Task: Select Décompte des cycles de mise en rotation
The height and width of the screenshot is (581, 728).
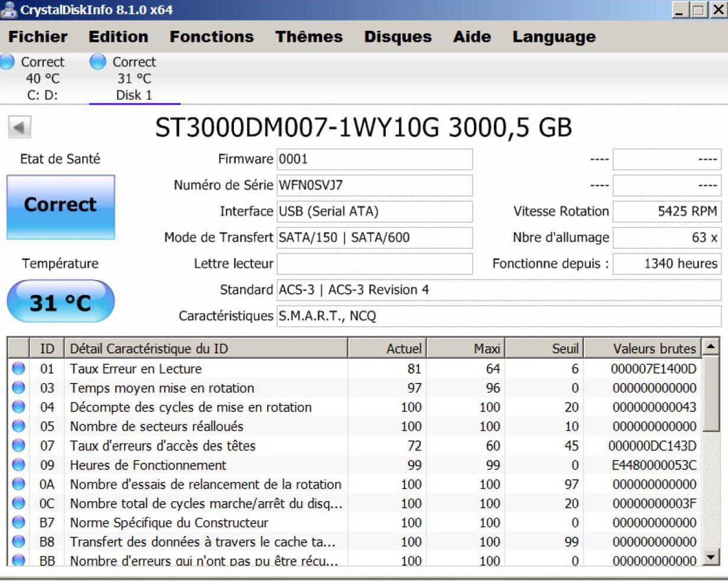Action: [x=355, y=407]
